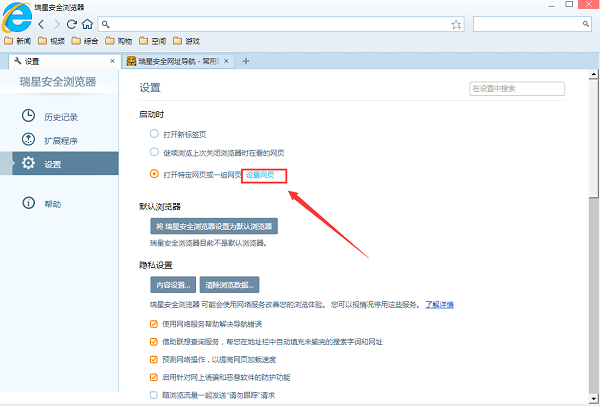Open the 新闻 bookmarks folder
The width and height of the screenshot is (600, 406).
pyautogui.click(x=19, y=42)
